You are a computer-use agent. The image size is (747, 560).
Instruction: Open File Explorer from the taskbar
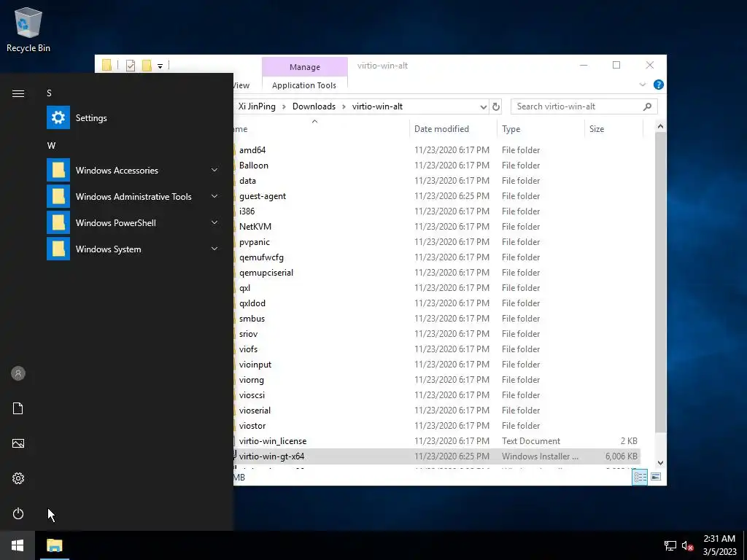[x=54, y=545]
